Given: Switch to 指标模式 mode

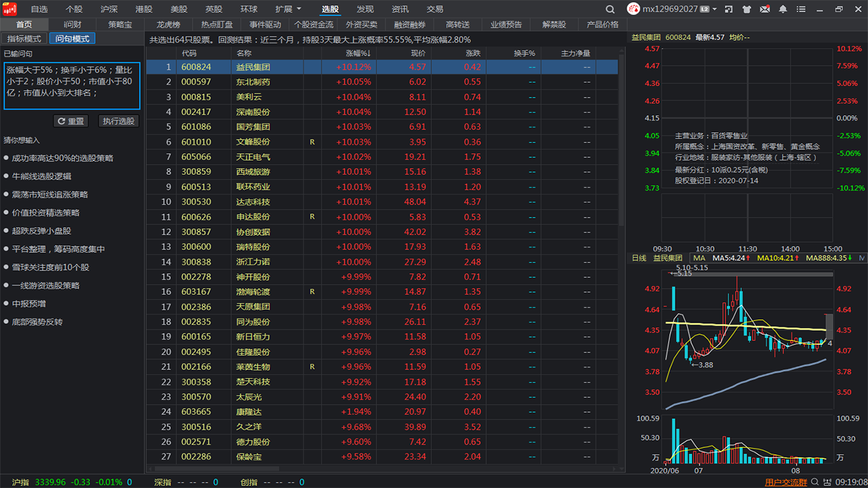Looking at the screenshot, I should [24, 39].
